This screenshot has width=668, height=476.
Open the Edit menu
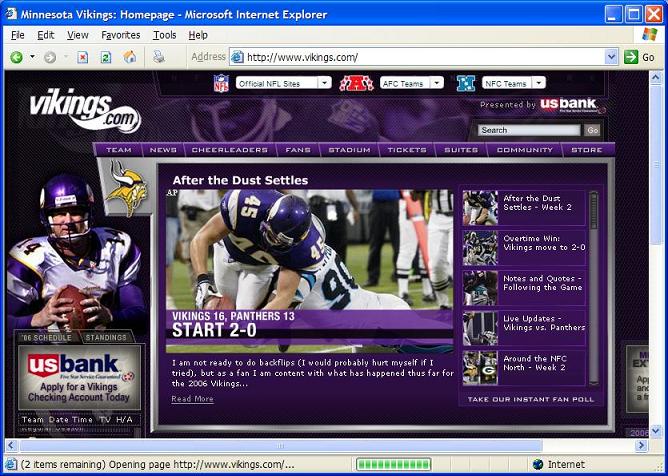pos(46,35)
